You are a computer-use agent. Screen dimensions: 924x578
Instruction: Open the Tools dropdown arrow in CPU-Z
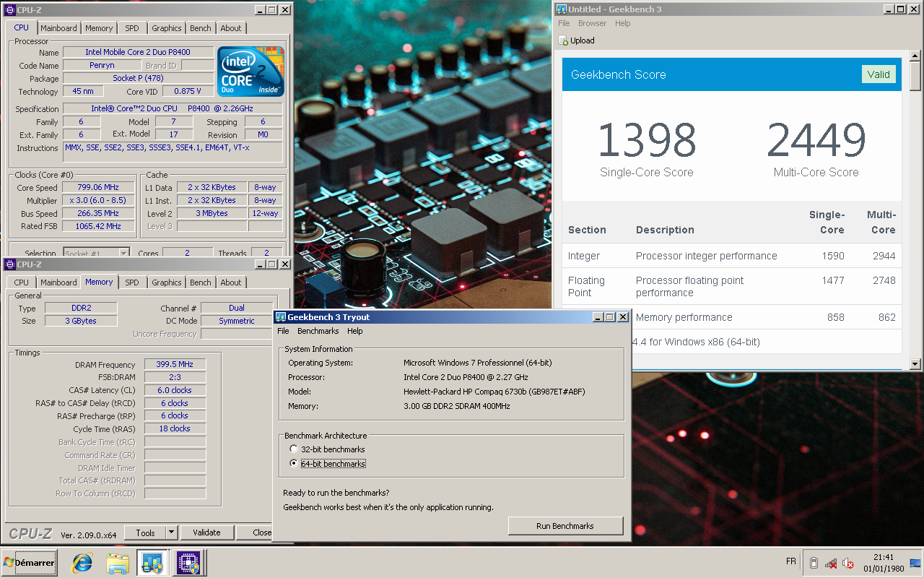tap(171, 532)
